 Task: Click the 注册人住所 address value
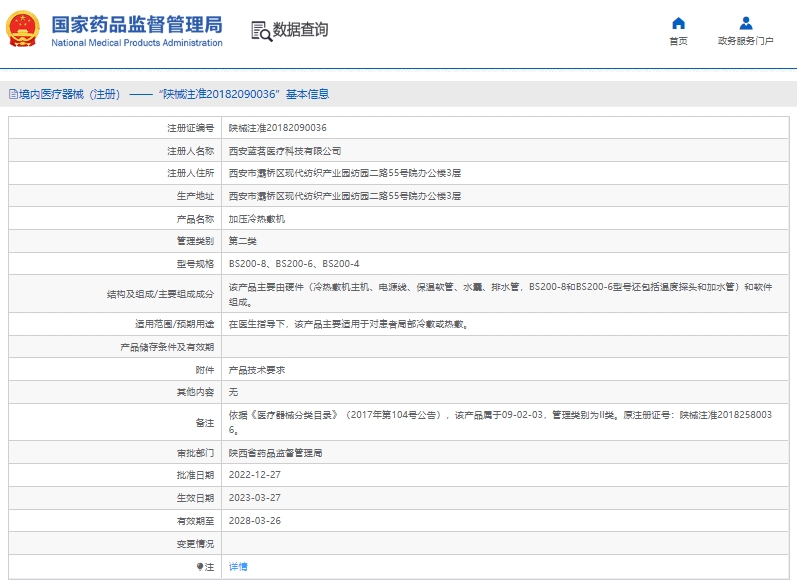[x=345, y=173]
